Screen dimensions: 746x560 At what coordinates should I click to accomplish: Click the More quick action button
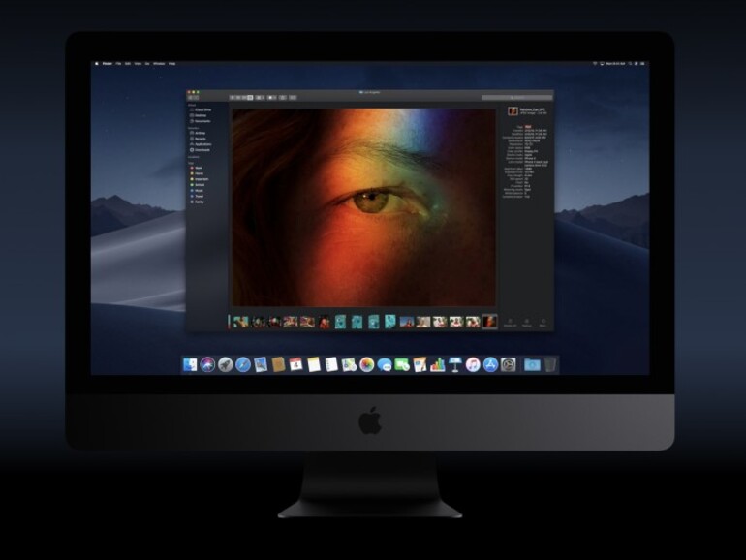543,323
